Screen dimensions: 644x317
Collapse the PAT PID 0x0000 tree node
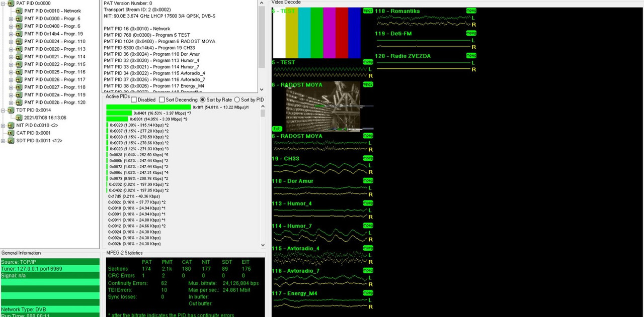coord(3,3)
